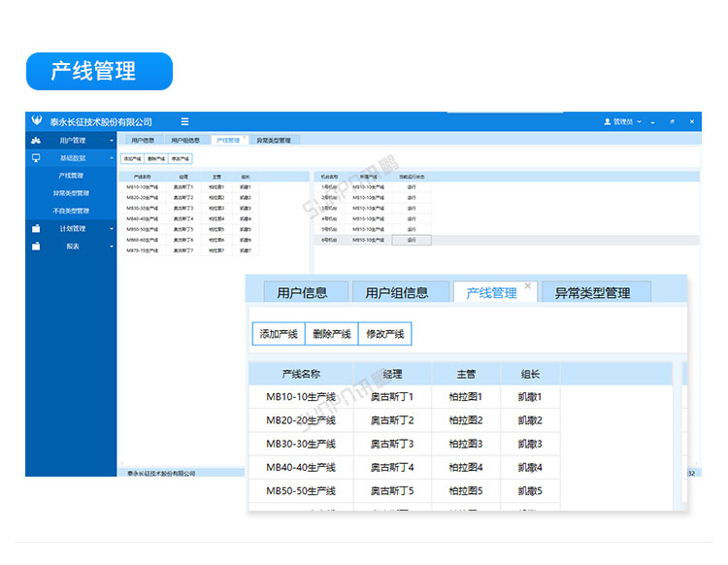
Task: Switch to the 用户信息 tab in enlarged view
Action: point(302,292)
